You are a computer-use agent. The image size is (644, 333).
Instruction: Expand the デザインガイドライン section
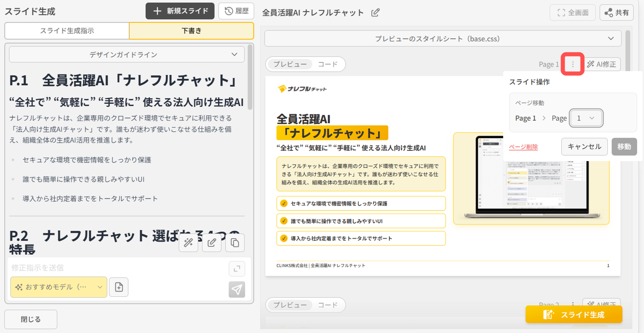tap(127, 54)
